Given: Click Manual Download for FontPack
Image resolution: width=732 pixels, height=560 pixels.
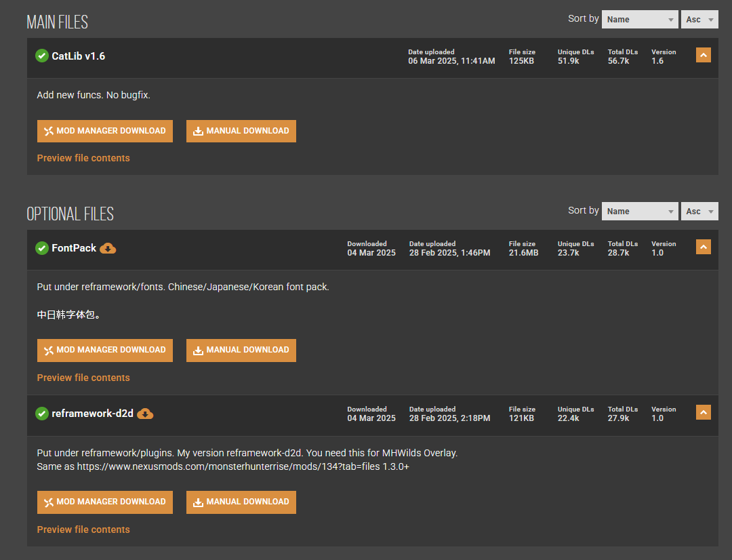Looking at the screenshot, I should pos(241,351).
